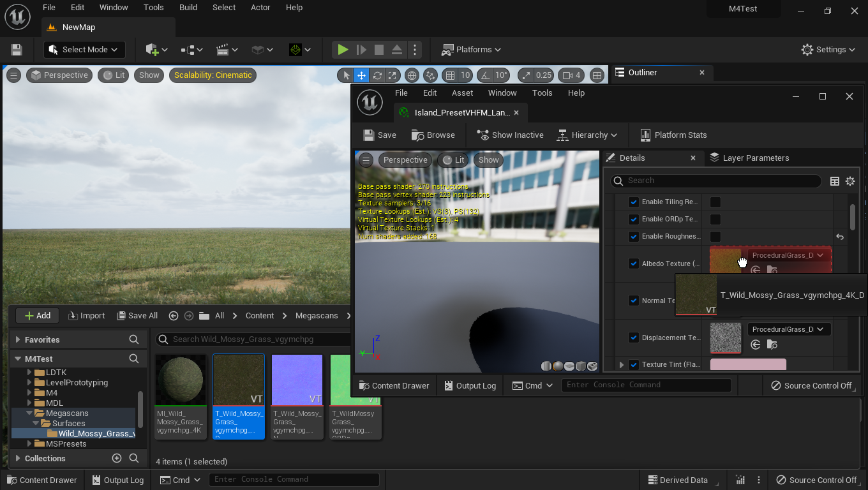
Task: Open the Build menu in the main menu bar
Action: click(x=188, y=8)
